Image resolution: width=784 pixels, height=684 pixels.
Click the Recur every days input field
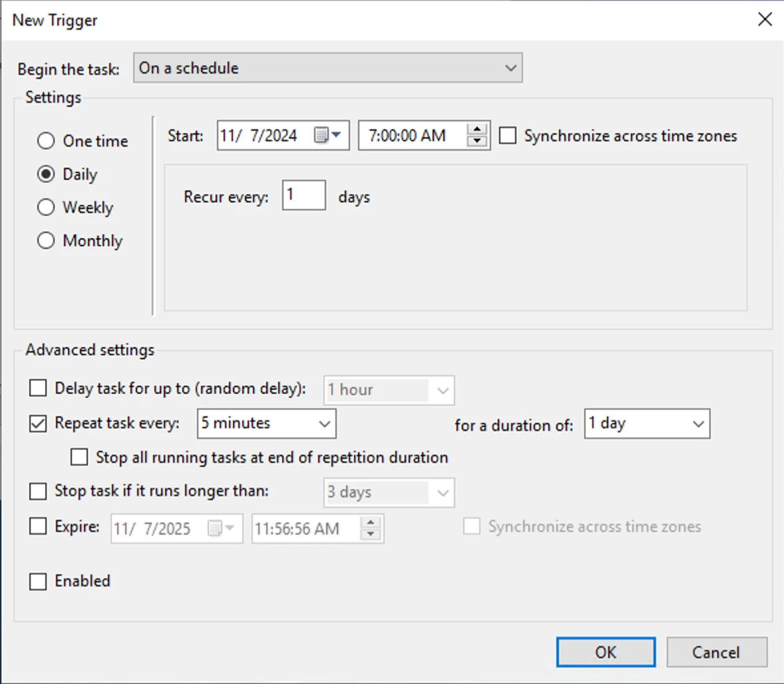(x=304, y=195)
